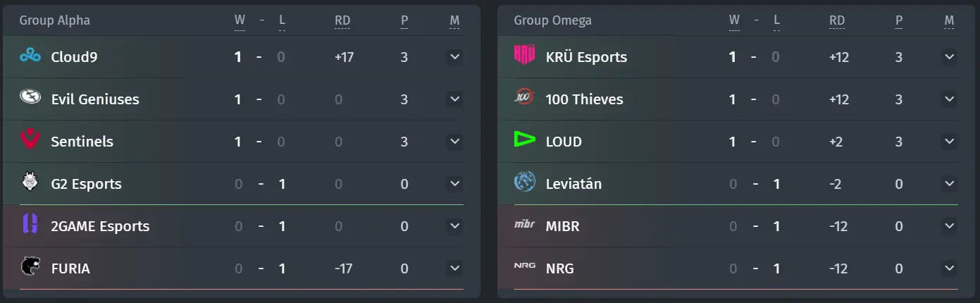Click the Sentinels red logo
Image resolution: width=980 pixels, height=303 pixels.
(x=31, y=141)
